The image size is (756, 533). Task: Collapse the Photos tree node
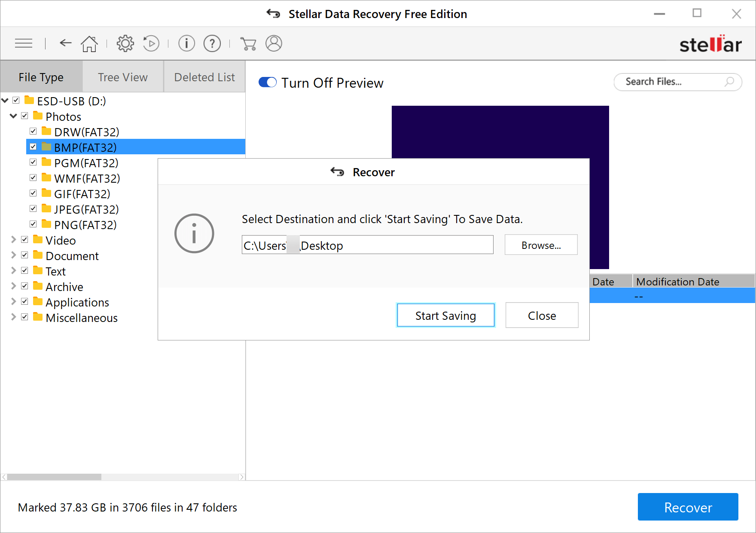pyautogui.click(x=13, y=116)
